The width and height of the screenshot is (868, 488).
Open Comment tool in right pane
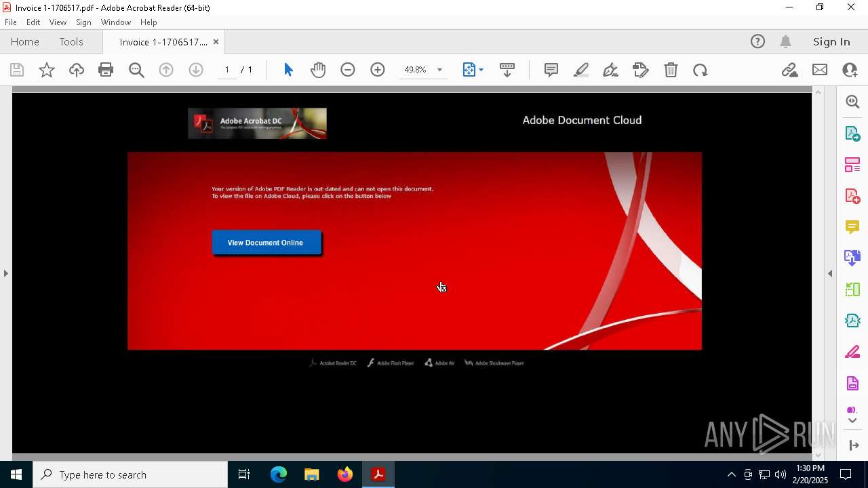point(852,227)
